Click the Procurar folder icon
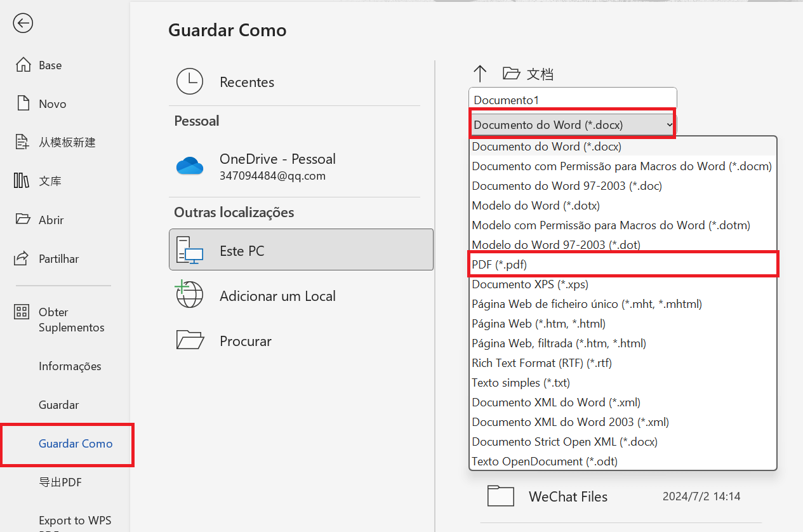Image resolution: width=803 pixels, height=532 pixels. (x=189, y=340)
